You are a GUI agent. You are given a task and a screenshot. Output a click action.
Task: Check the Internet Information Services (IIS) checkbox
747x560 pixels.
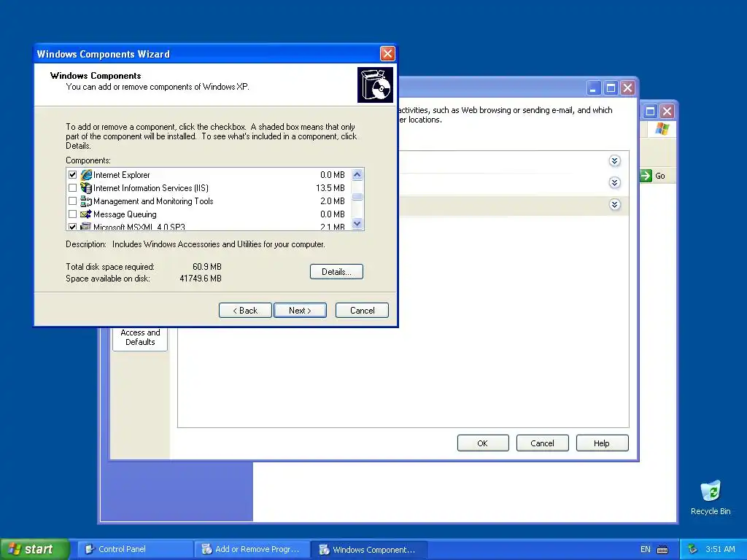click(x=72, y=188)
